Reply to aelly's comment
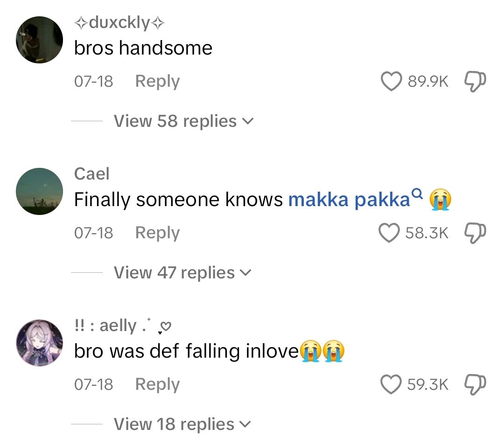504x443 pixels. click(157, 384)
